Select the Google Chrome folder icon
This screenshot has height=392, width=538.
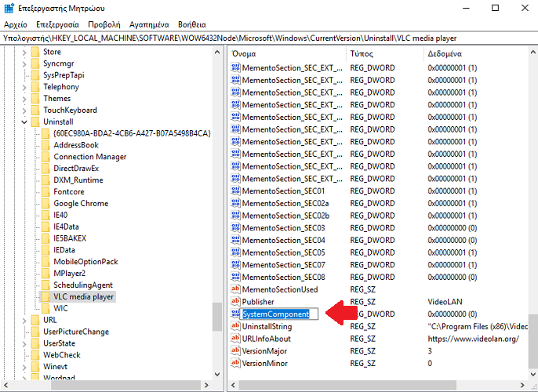coord(45,203)
